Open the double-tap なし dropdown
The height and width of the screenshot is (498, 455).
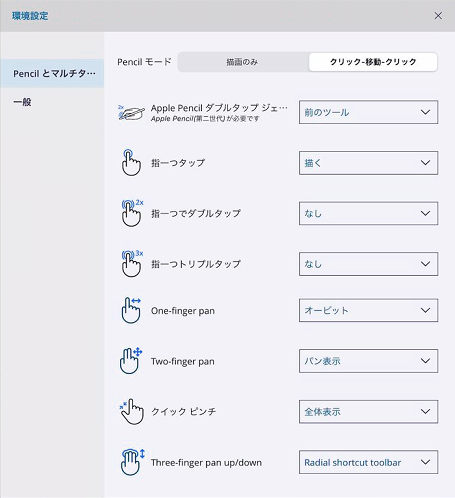click(x=368, y=213)
